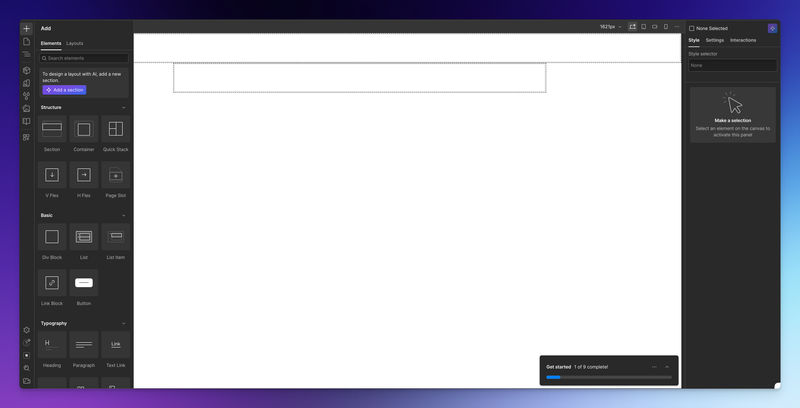Screen dimensions: 800x408
Task: Open the Components cube icon
Action: 27,70
